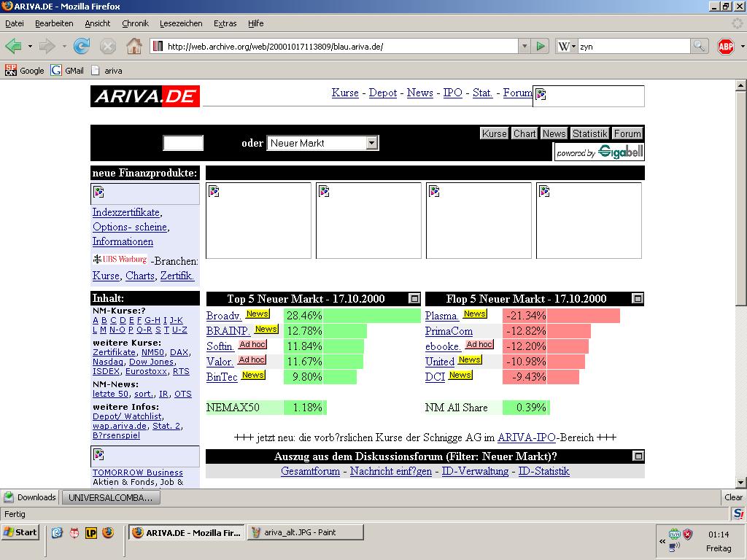
Task: Open the Dow Jones link
Action: (152, 362)
